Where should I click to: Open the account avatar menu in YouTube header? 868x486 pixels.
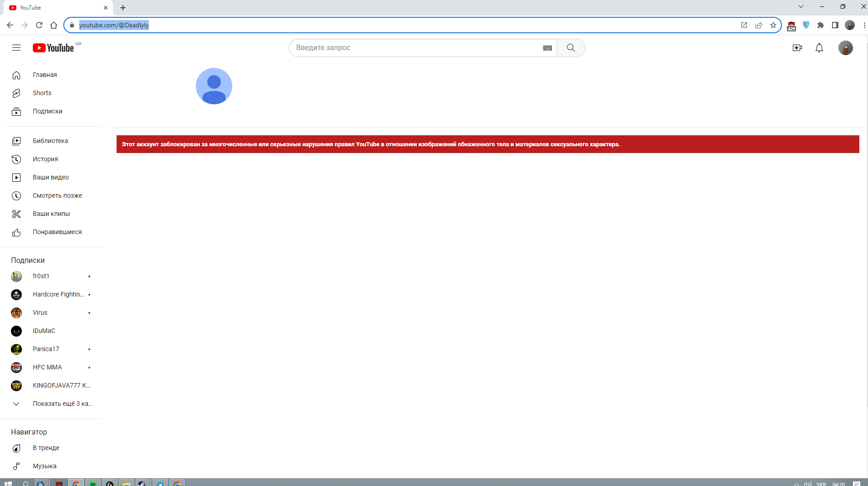tap(845, 48)
